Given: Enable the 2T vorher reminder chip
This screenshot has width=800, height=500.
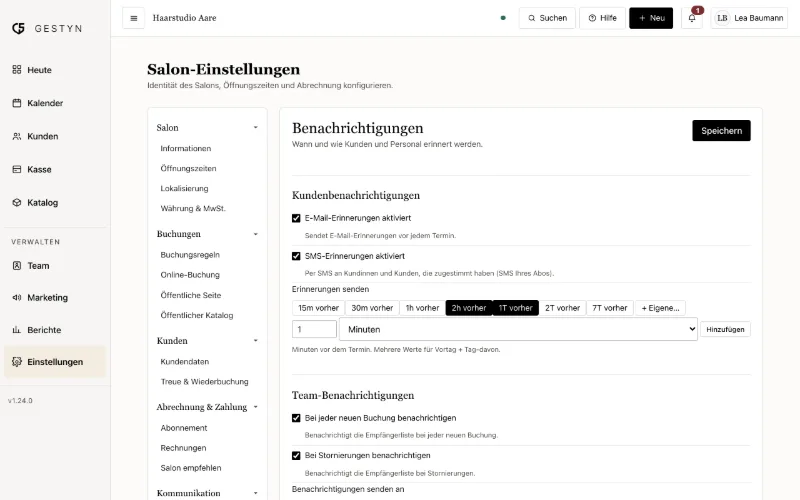Looking at the screenshot, I should coord(562,308).
